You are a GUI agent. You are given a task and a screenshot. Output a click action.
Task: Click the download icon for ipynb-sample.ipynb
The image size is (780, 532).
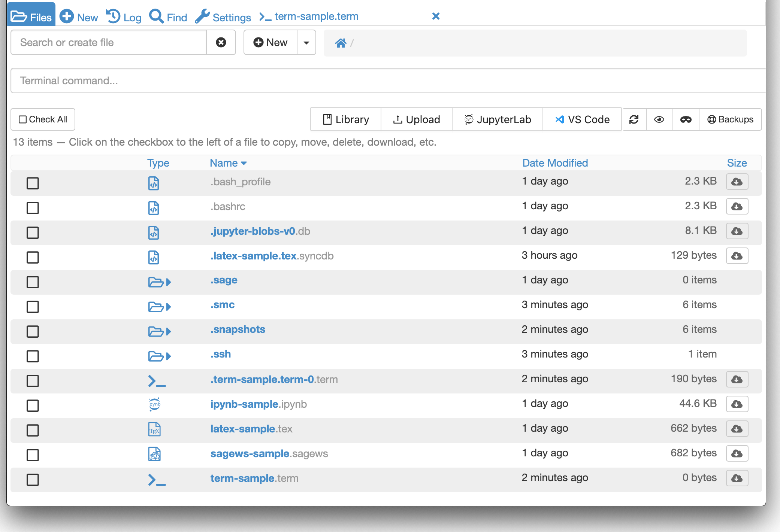click(x=737, y=404)
